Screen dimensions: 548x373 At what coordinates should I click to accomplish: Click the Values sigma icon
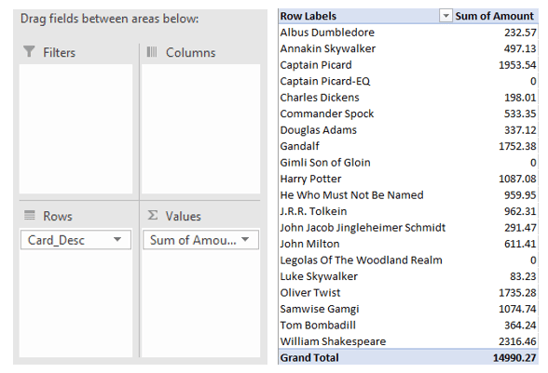[152, 215]
